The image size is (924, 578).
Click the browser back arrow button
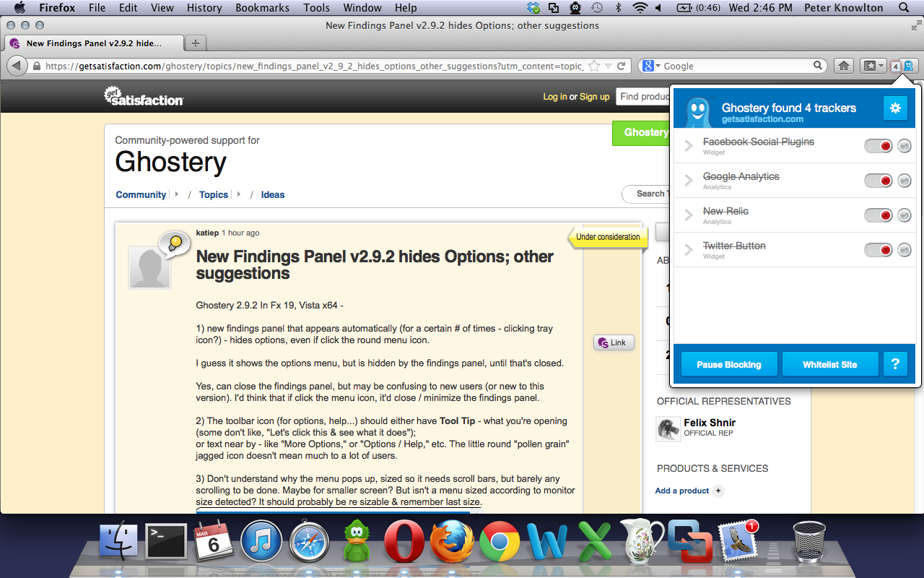(17, 66)
